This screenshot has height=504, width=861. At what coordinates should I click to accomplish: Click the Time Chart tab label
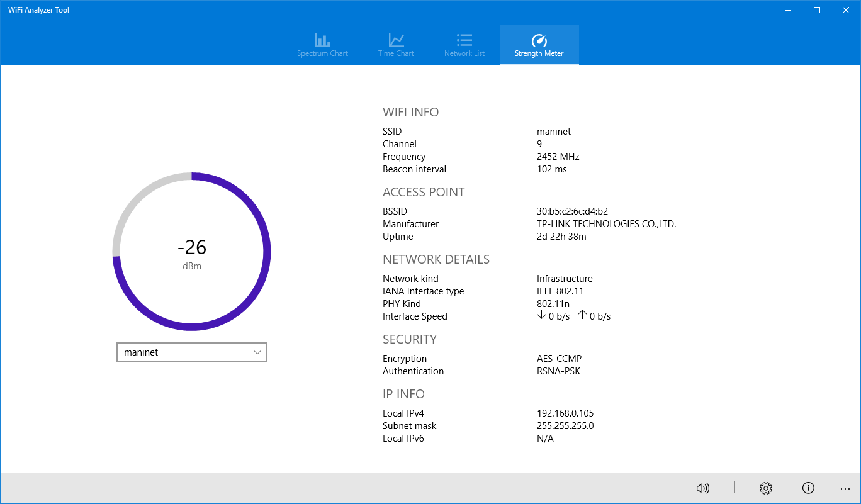pos(395,53)
